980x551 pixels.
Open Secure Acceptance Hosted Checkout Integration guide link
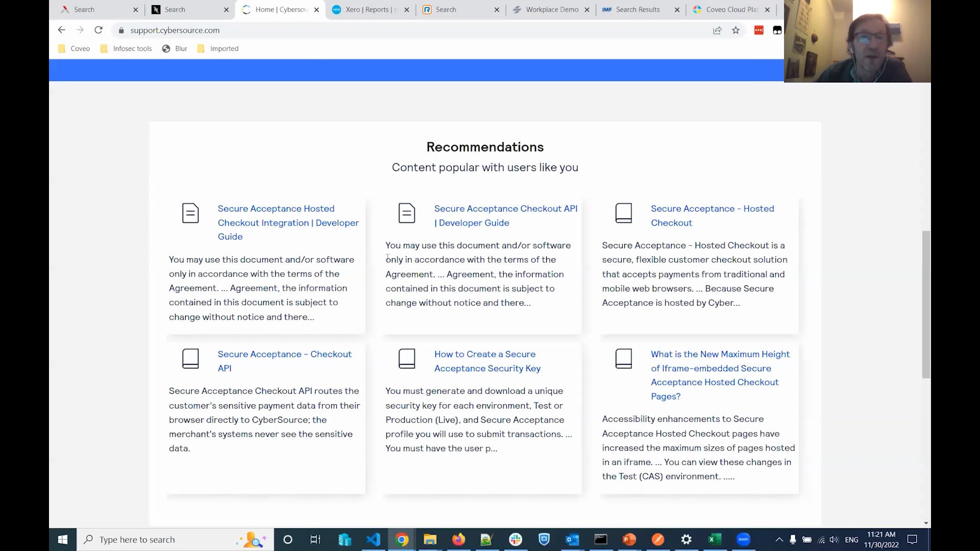click(x=288, y=222)
